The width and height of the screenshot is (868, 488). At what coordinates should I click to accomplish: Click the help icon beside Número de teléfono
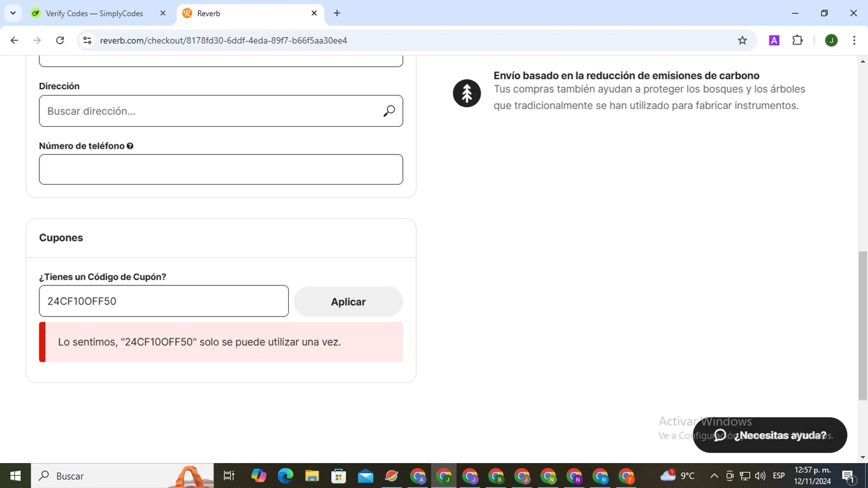pos(130,146)
